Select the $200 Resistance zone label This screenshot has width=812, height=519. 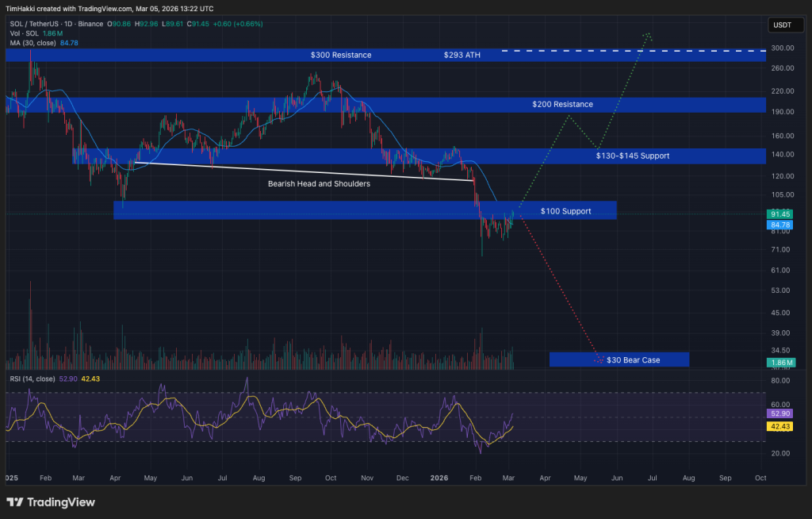pyautogui.click(x=562, y=105)
